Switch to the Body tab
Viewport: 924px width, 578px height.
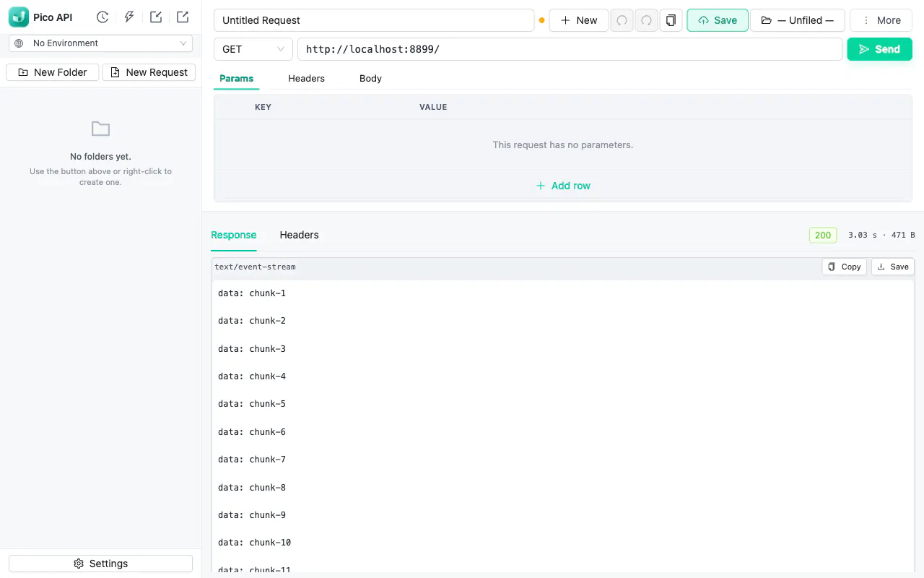(370, 78)
